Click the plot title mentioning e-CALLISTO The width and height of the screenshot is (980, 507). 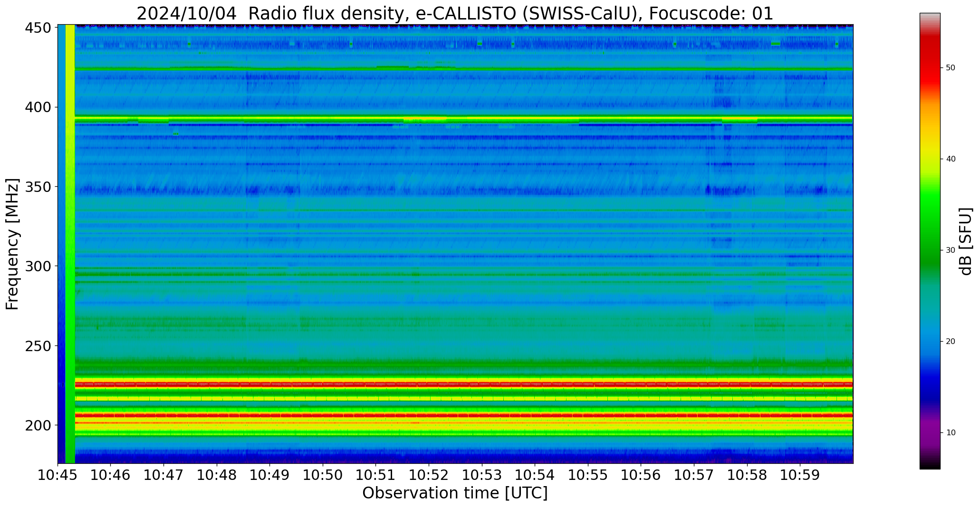pos(455,13)
